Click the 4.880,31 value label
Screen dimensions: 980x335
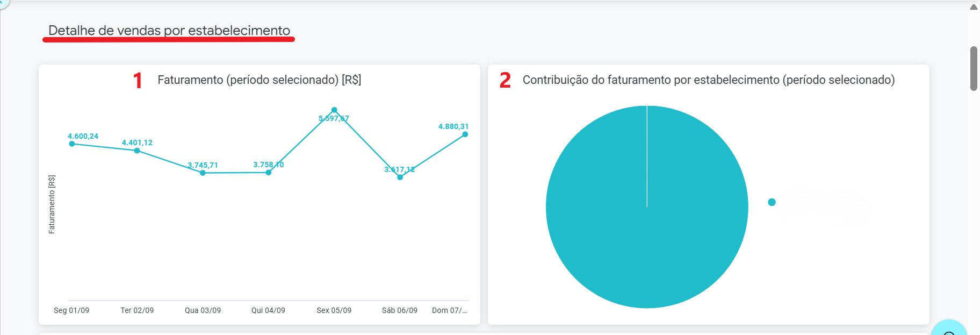(453, 126)
